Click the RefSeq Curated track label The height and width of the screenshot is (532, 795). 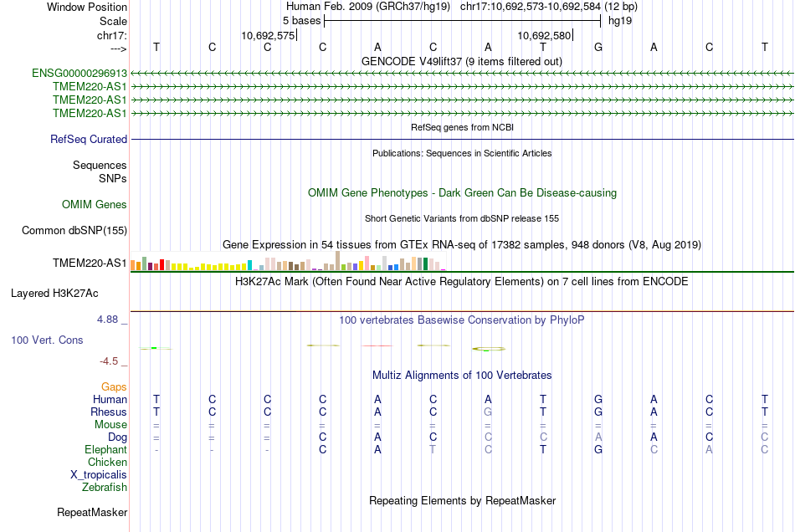pos(89,139)
